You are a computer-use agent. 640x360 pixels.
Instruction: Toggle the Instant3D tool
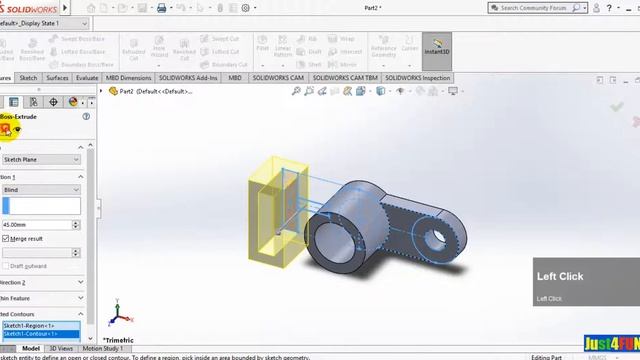(437, 51)
